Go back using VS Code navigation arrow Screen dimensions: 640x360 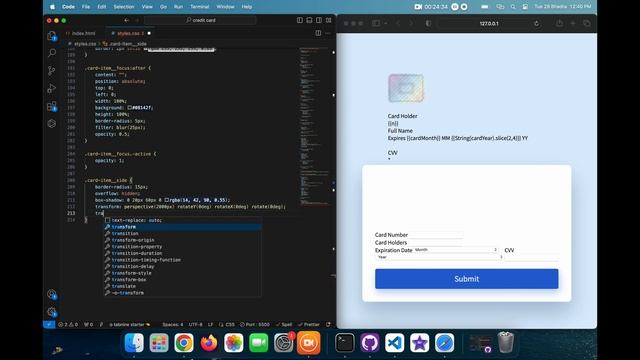coord(127,20)
